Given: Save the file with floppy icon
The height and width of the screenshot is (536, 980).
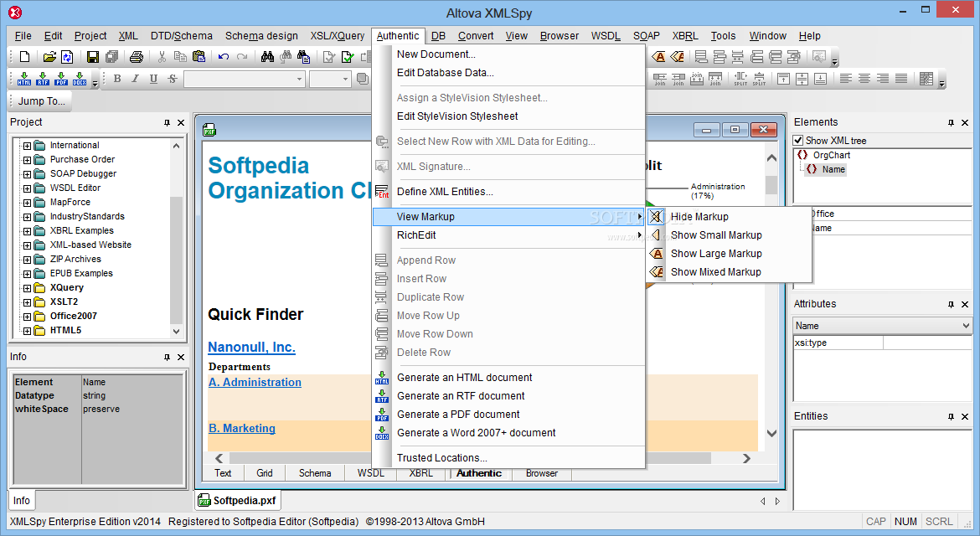Looking at the screenshot, I should 92,57.
